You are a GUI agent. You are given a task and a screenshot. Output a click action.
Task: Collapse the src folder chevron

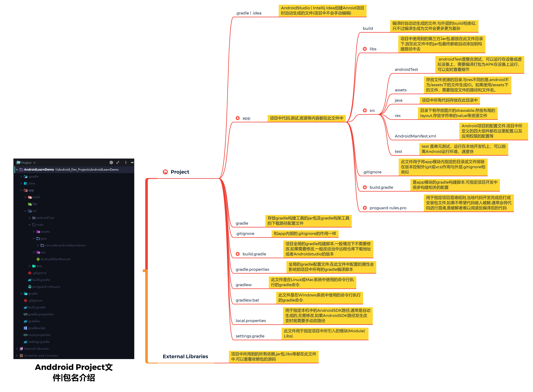25,211
